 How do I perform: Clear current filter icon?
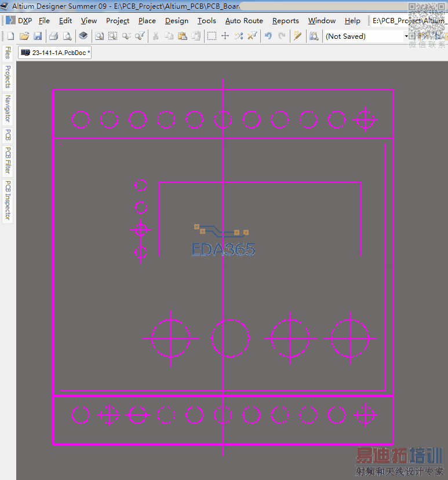pyautogui.click(x=252, y=36)
